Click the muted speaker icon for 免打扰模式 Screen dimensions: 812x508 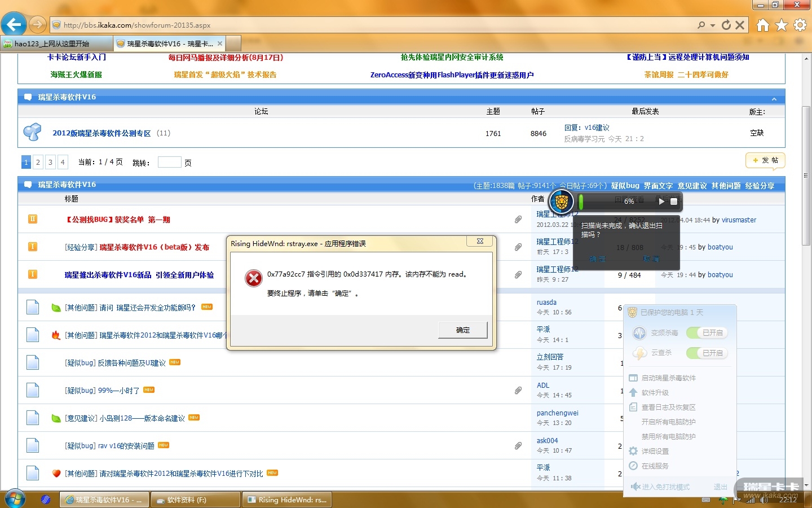(x=636, y=487)
